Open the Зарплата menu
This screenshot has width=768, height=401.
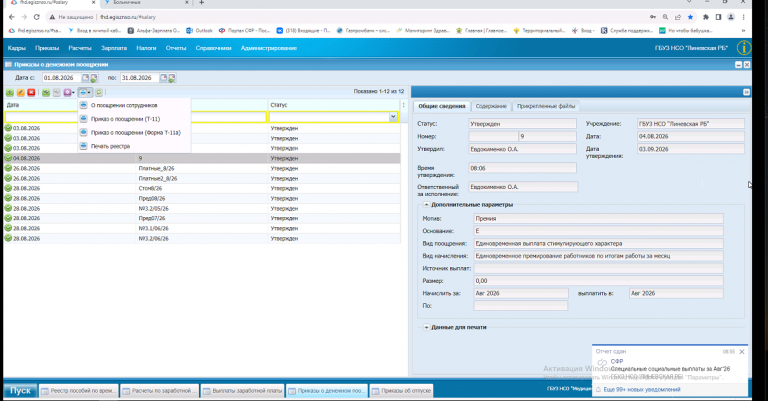[114, 48]
